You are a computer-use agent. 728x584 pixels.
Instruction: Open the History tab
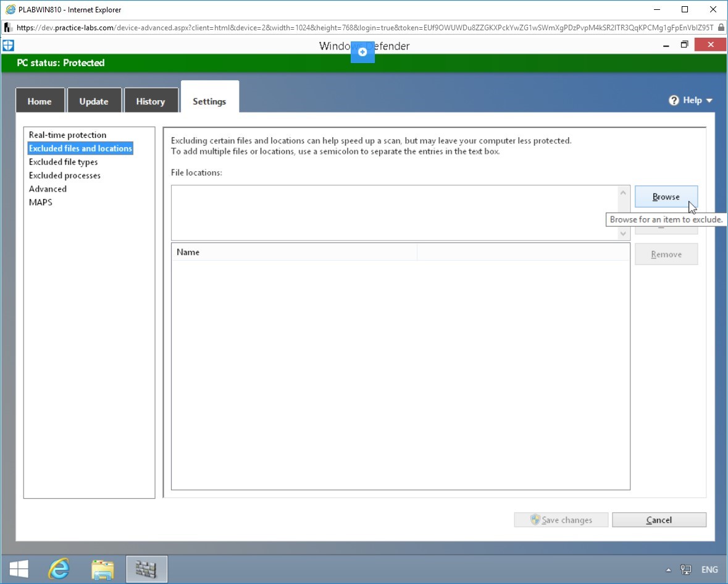tap(151, 101)
